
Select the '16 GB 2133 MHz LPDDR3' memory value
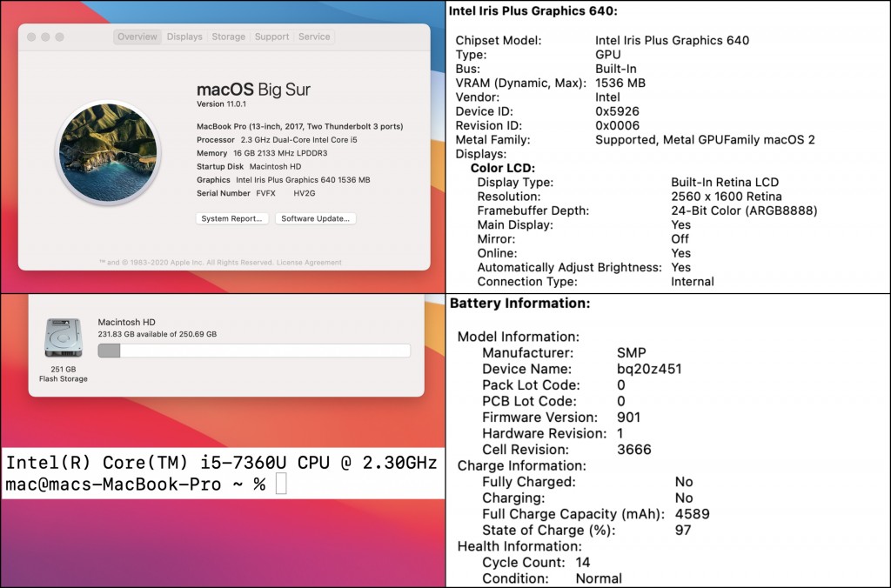(280, 153)
